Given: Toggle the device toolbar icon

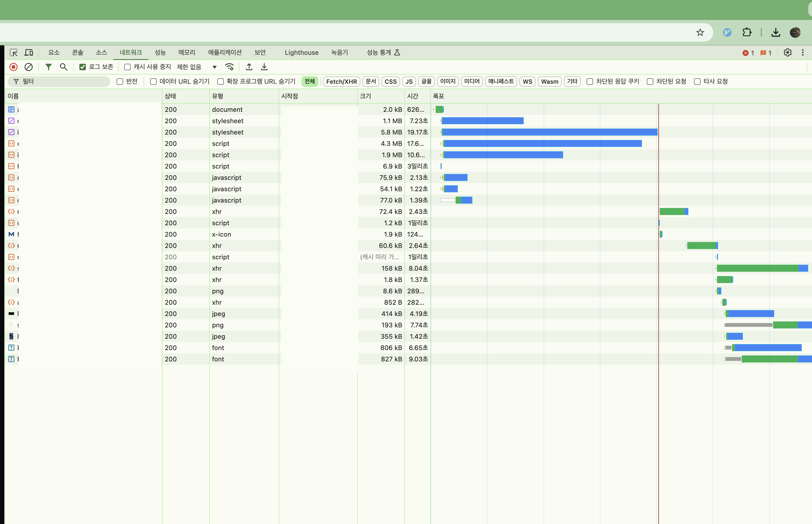Looking at the screenshot, I should tap(29, 52).
